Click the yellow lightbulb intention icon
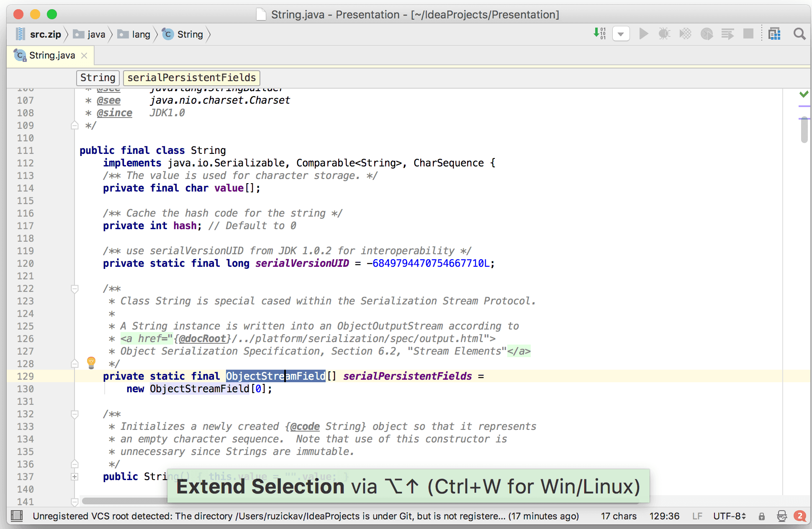 (x=91, y=362)
